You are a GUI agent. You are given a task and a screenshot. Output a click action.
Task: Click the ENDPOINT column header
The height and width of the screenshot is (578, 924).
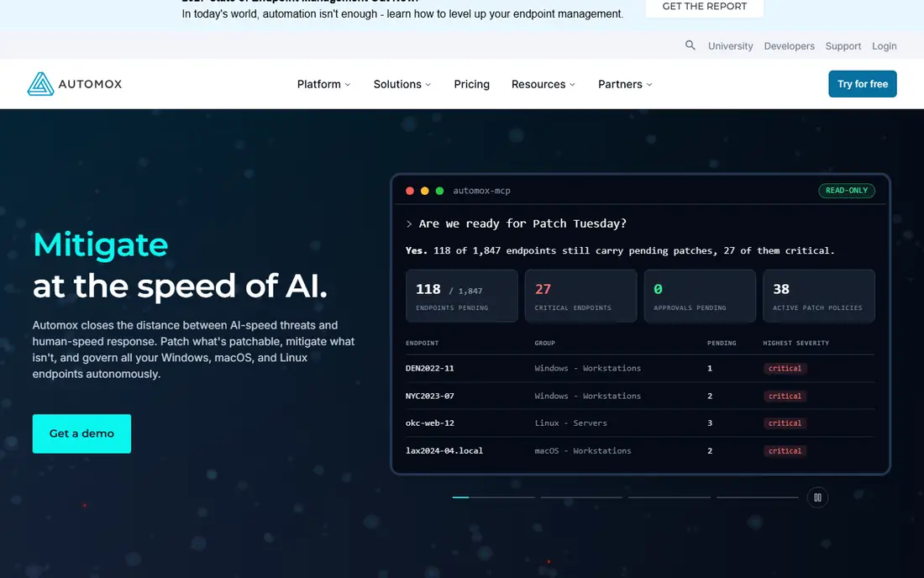click(x=422, y=343)
